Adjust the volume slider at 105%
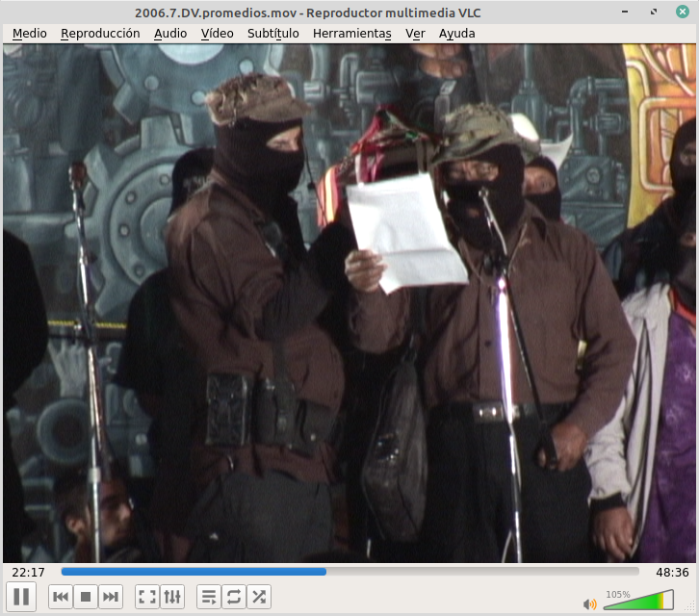Screen dimensions: 699x616 click(637, 603)
